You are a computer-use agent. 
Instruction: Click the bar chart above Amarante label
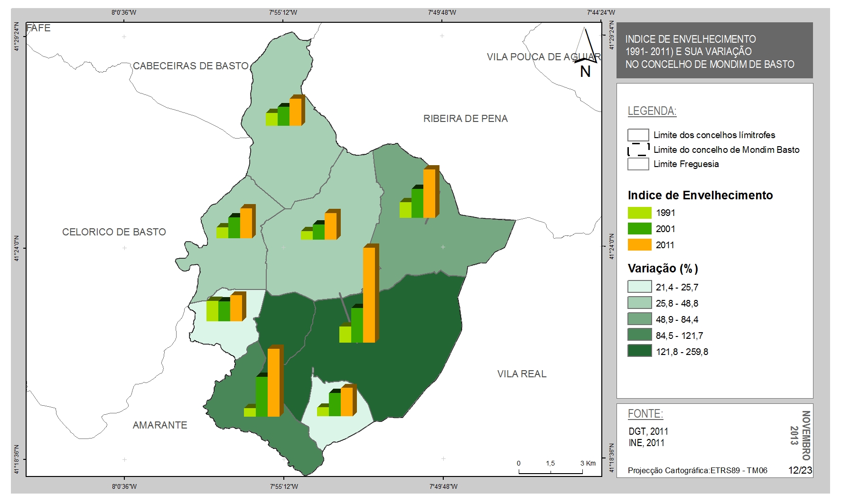coord(264,381)
